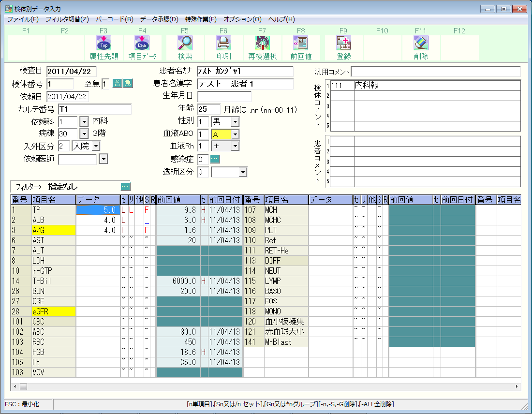Open the 血液Rh + dropdown
This screenshot has height=414, width=532.
tap(235, 146)
